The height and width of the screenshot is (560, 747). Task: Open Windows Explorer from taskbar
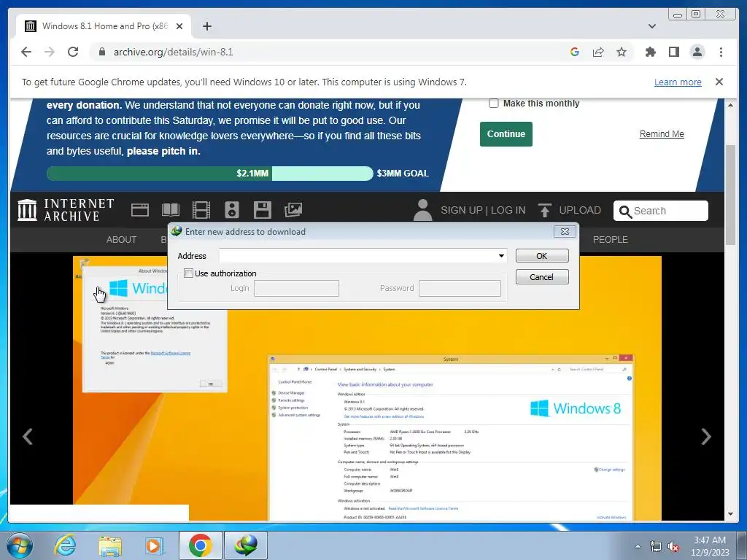click(110, 545)
